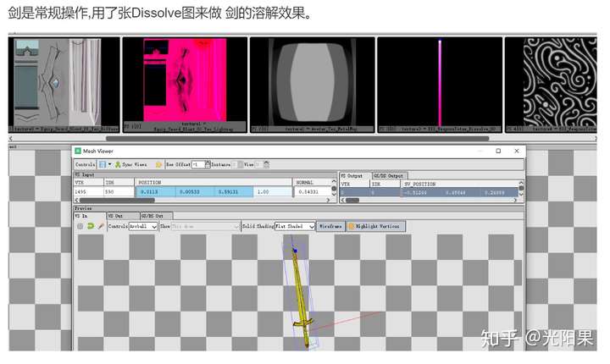Click the camera controls mode icon
Viewport: 610px width, 364px height.
pos(103,164)
